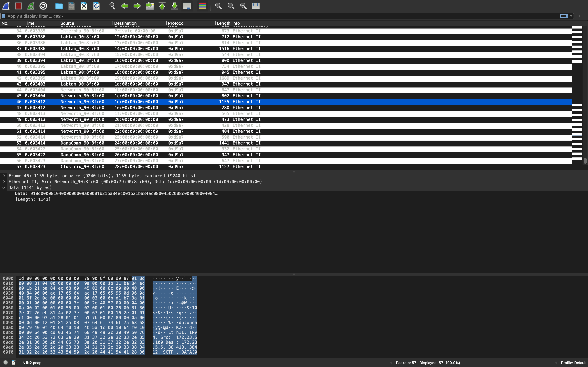
Task: Stop the capture with the red square icon
Action: 18,6
